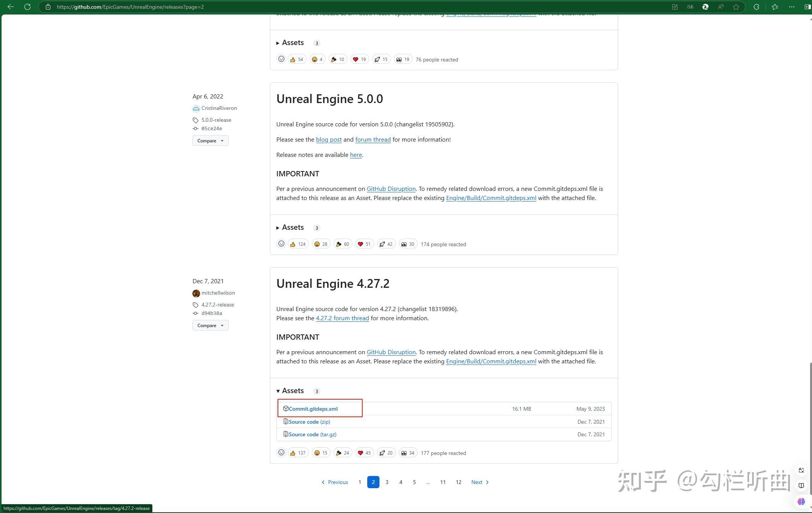Start Read aloud for this page
812x513 pixels.
tap(721, 6)
